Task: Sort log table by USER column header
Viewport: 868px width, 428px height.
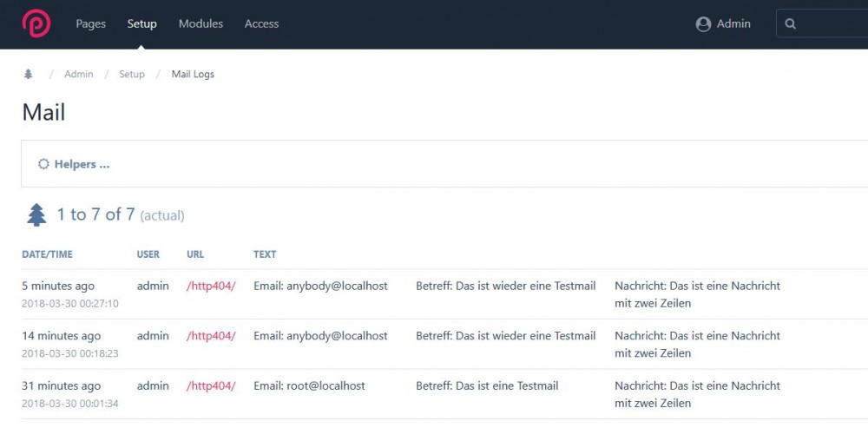Action: pos(148,254)
